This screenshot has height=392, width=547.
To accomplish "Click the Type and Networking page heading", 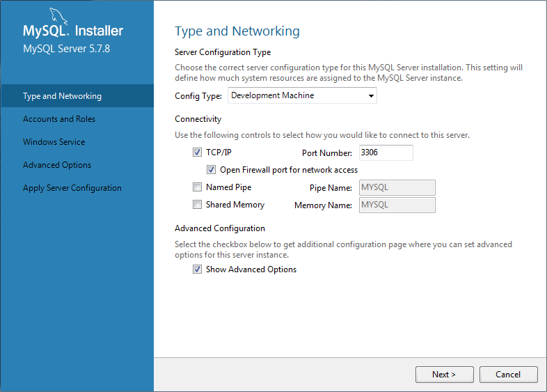I will click(x=237, y=31).
